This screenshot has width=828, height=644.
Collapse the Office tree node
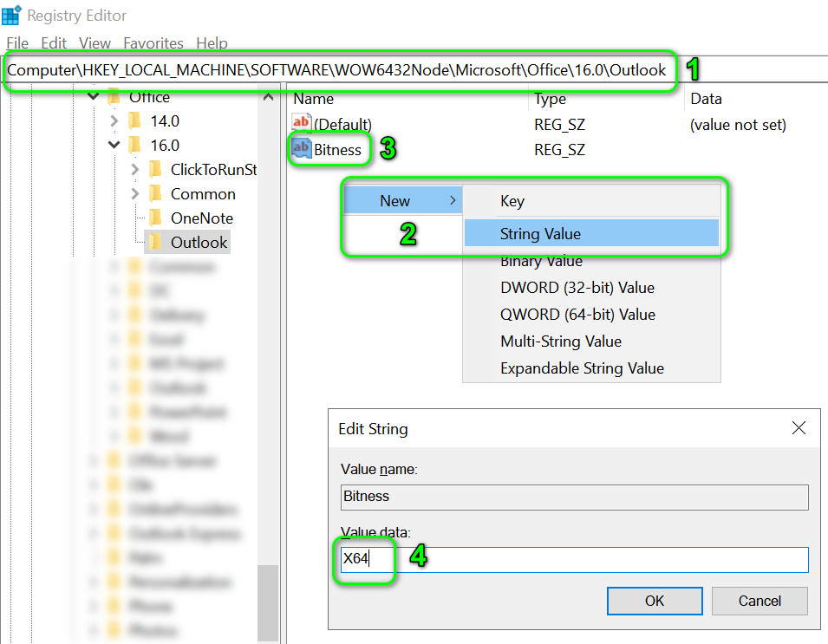point(93,96)
